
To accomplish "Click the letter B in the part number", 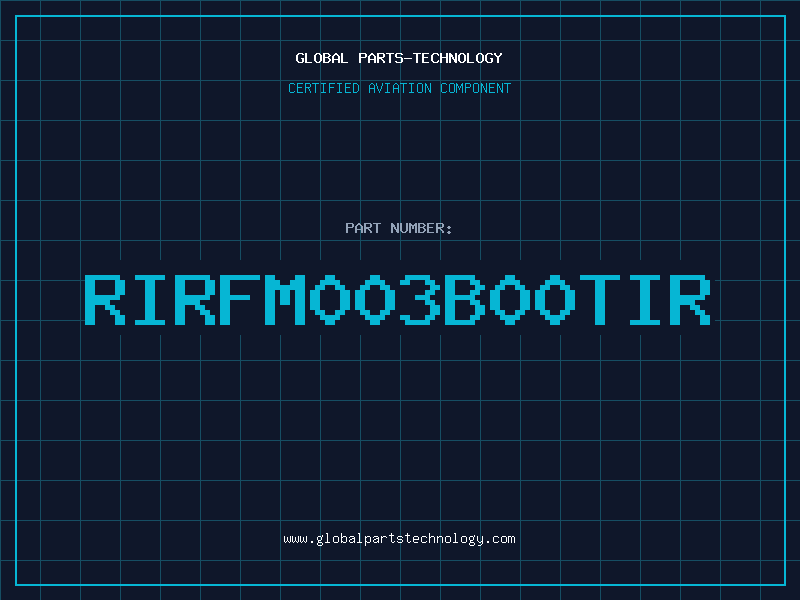I will click(x=465, y=300).
